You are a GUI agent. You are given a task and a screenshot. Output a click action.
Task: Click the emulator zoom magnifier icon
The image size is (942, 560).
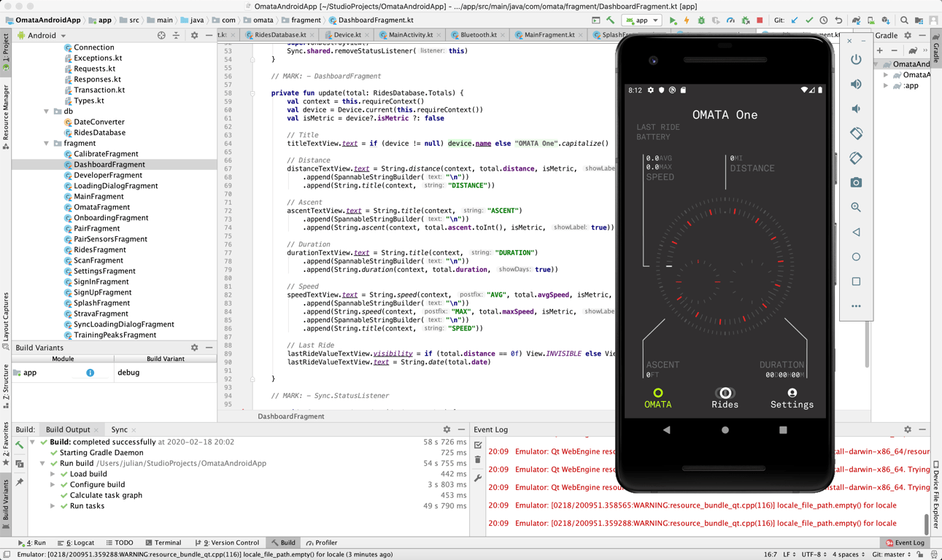click(856, 208)
